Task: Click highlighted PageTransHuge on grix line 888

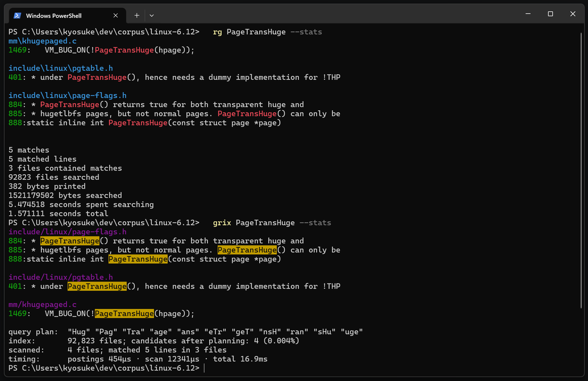Action: click(138, 259)
